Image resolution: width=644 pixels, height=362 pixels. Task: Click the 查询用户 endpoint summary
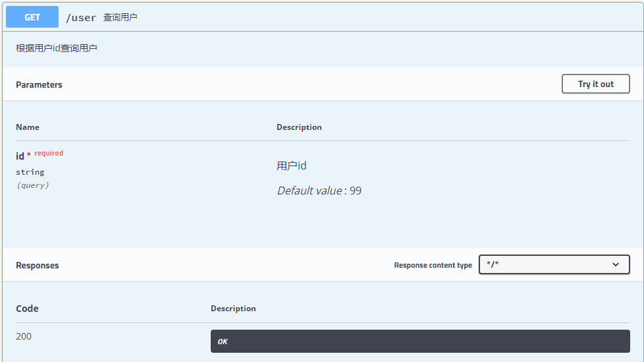(121, 18)
